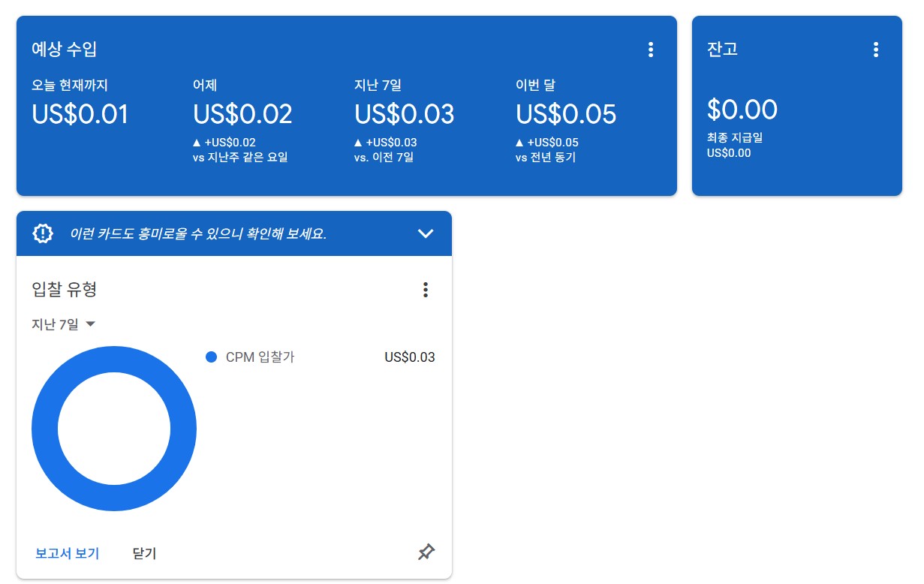Viewport: 924px width, 584px height.
Task: Collapse the suggestion banner with the chevron
Action: pos(426,233)
